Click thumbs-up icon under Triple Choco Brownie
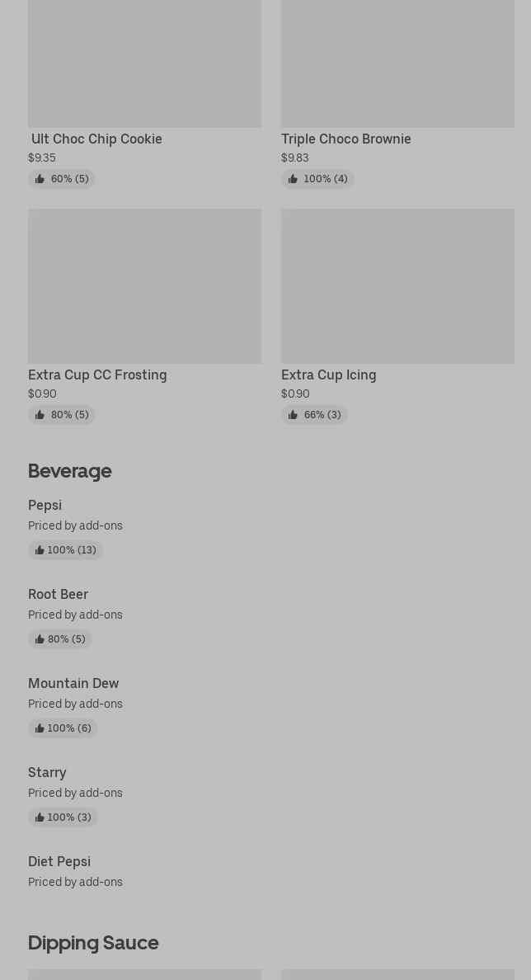 pos(293,179)
